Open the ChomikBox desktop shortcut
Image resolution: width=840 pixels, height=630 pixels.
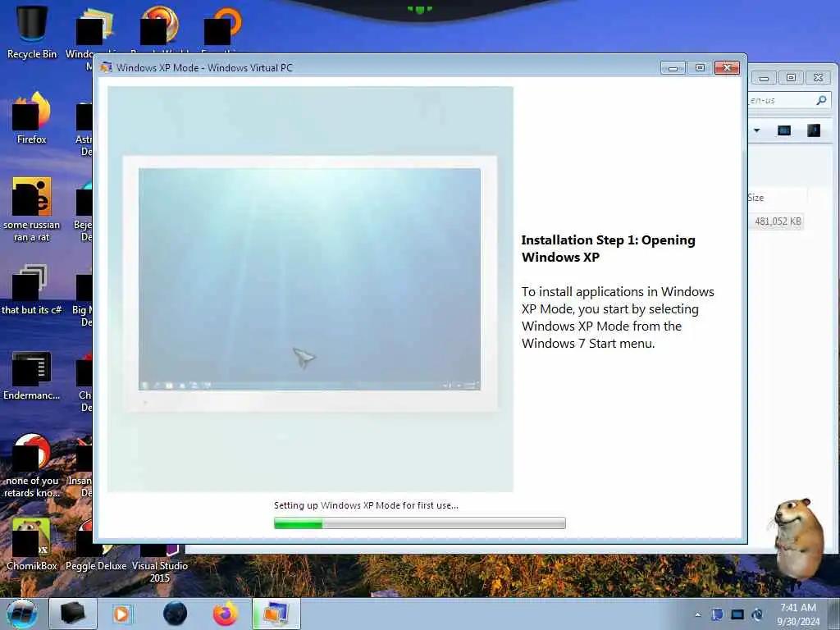pos(32,544)
